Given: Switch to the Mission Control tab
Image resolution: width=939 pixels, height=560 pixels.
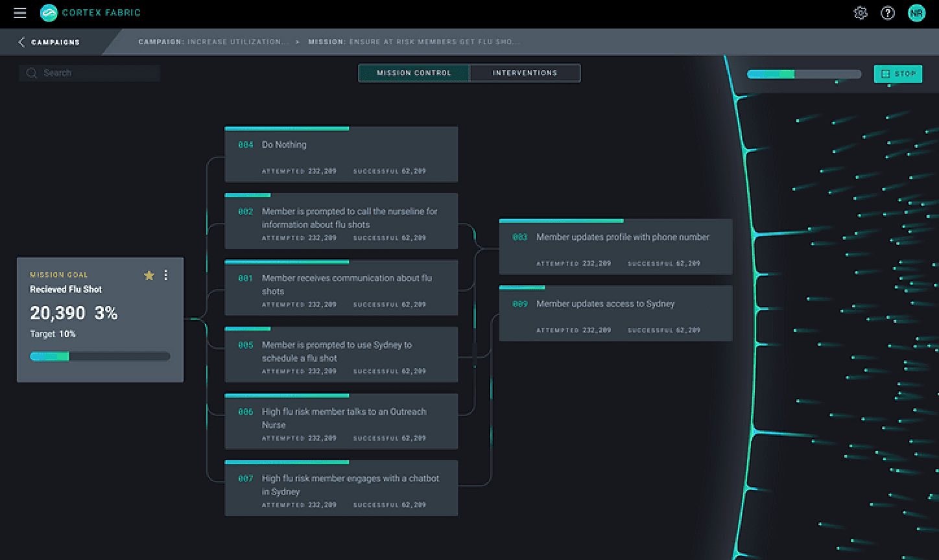Looking at the screenshot, I should (x=414, y=73).
